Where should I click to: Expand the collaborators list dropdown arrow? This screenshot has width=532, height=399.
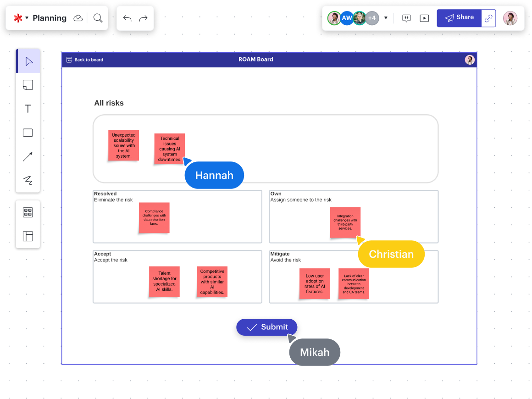click(386, 18)
